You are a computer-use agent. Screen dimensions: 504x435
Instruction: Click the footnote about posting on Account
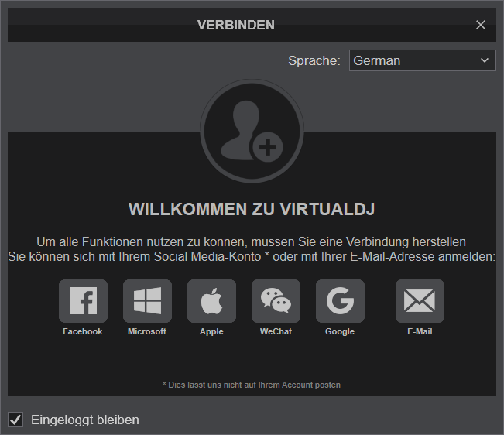[x=252, y=385]
